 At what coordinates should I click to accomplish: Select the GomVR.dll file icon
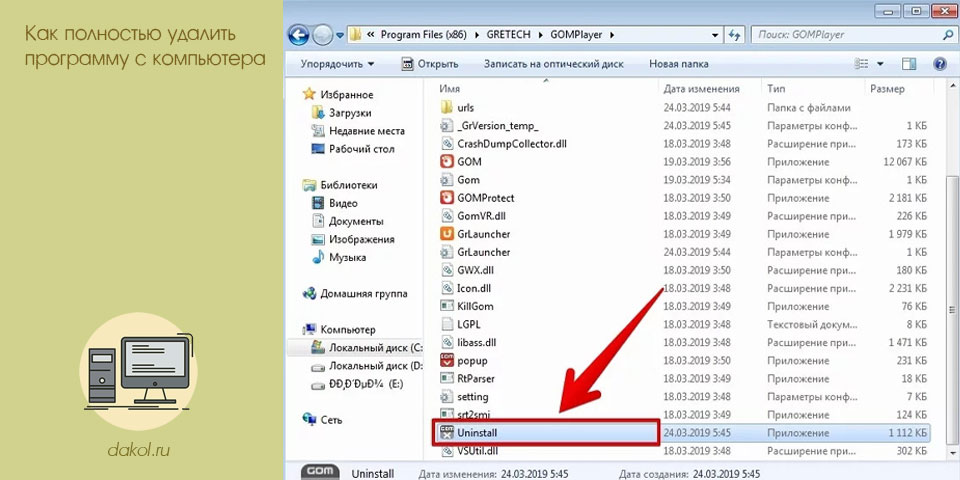coord(447,216)
